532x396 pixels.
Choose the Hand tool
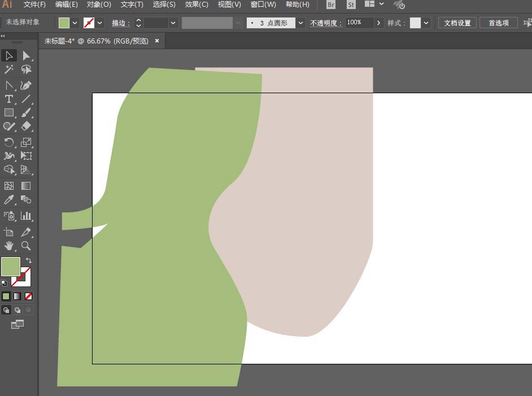tap(9, 246)
